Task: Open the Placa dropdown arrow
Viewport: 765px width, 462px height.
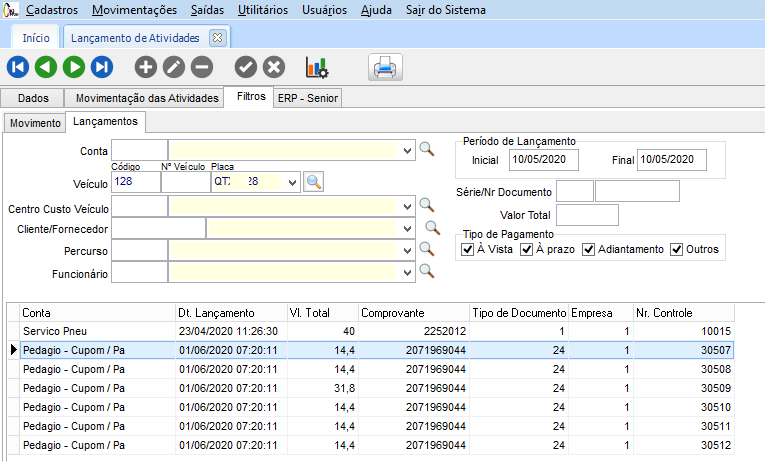Action: (292, 182)
